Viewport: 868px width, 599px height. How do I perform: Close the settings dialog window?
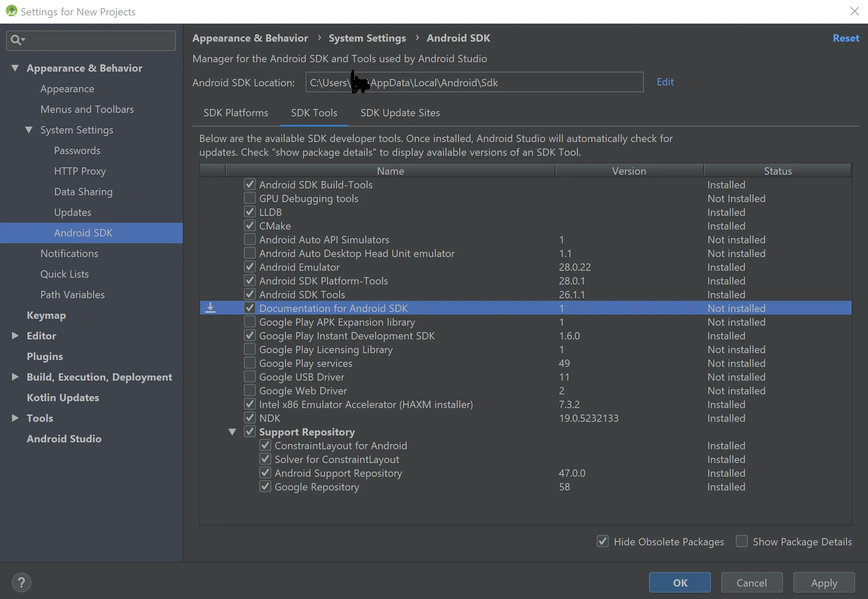[854, 11]
